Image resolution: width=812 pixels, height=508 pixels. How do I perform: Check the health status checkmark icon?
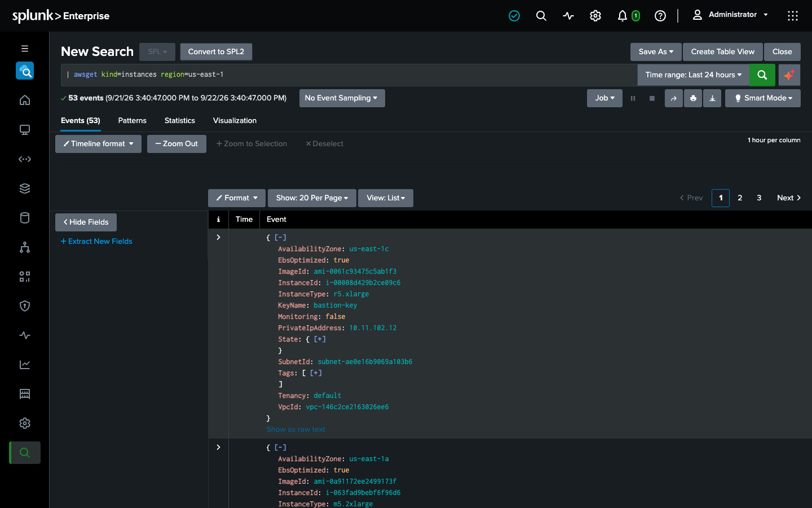click(514, 16)
